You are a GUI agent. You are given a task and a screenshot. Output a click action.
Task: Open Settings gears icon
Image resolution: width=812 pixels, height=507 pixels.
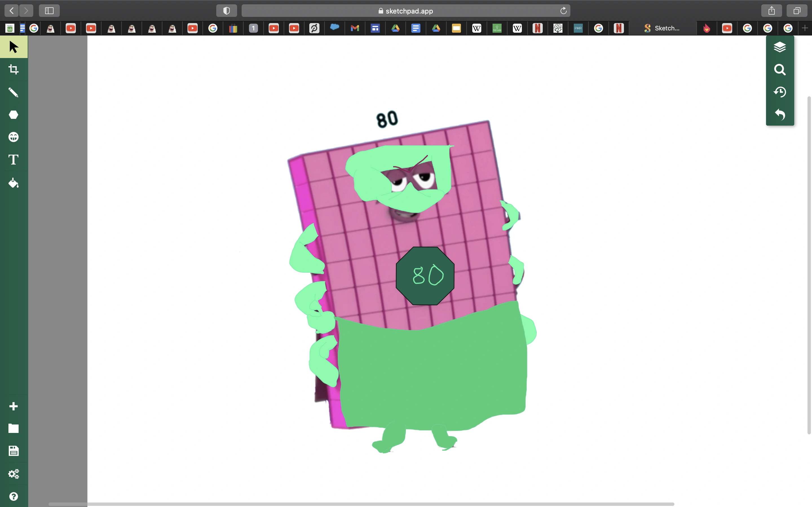[14, 474]
